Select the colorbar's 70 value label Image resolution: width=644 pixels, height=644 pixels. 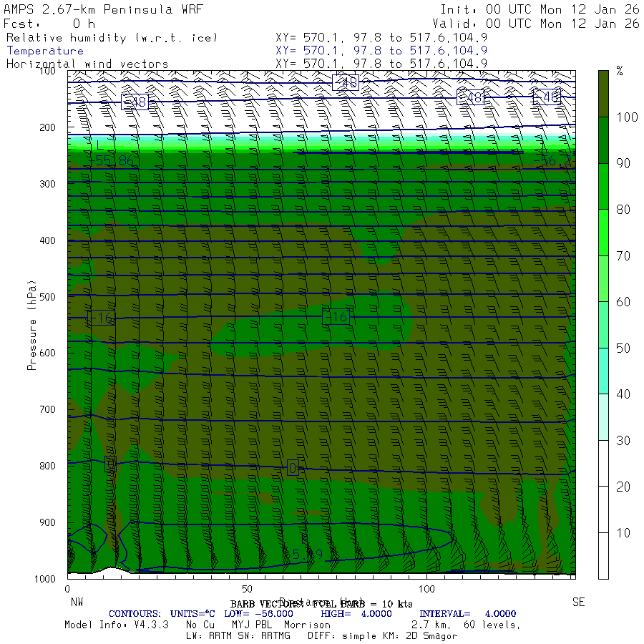coord(623,256)
